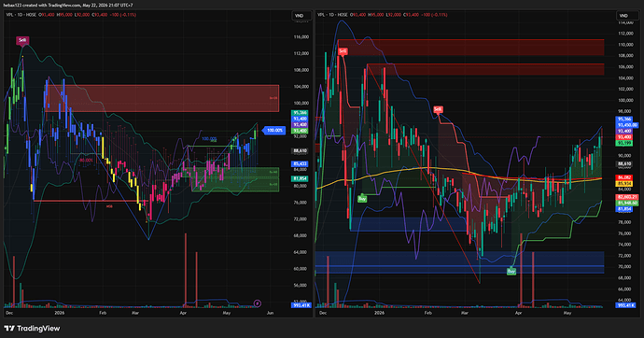Click the 86,082 red price tag on right chart
644x338 pixels.
[624, 177]
